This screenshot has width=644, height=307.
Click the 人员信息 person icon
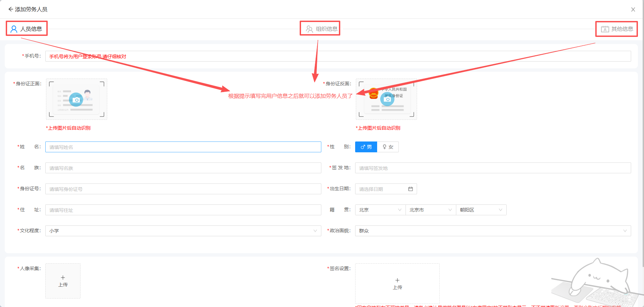point(14,29)
